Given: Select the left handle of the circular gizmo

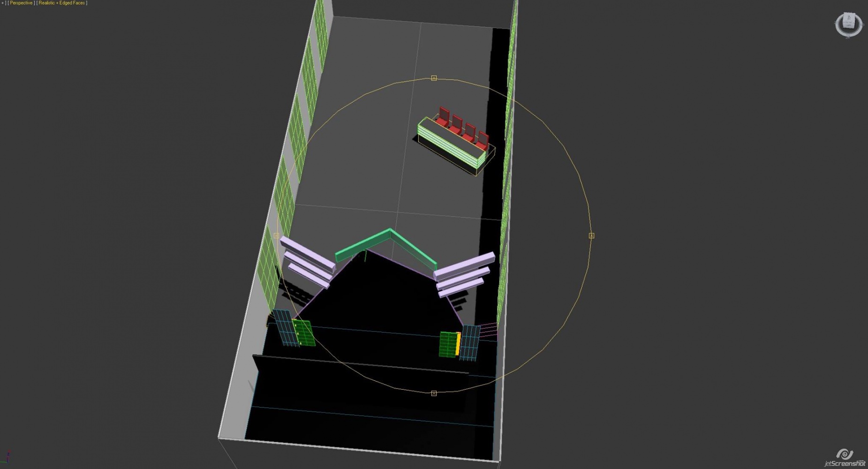Looking at the screenshot, I should 276,235.
